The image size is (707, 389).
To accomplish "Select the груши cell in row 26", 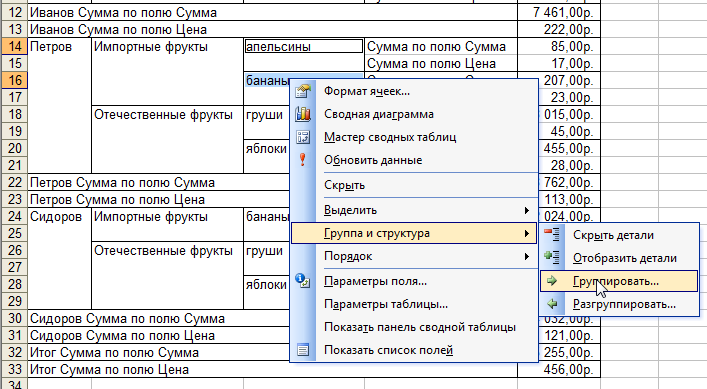I will point(266,250).
